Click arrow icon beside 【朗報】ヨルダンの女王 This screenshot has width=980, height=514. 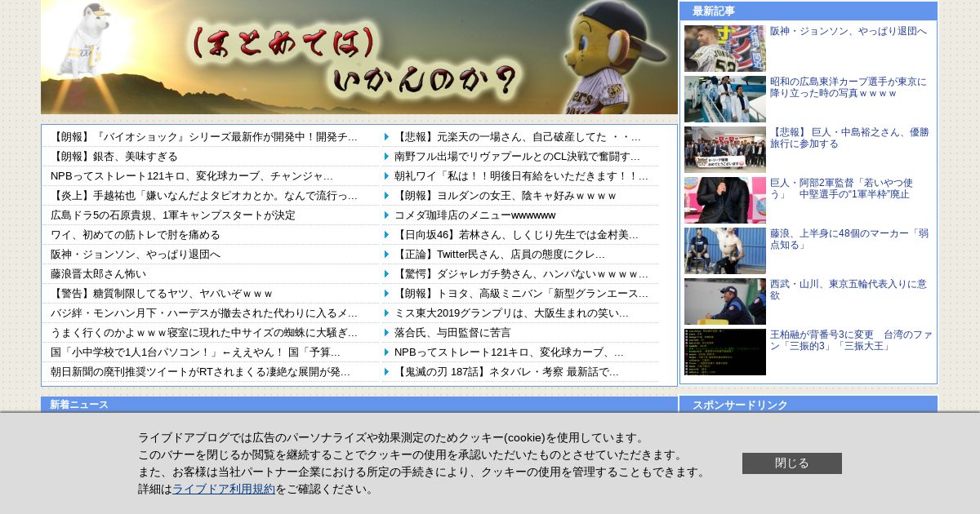[x=387, y=195]
